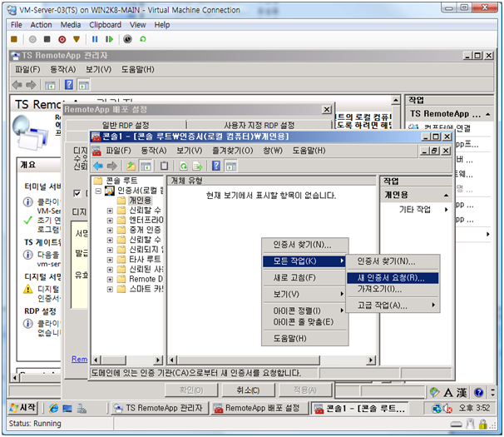
Task: Toggle console tree icon in TS RemoteApp toolbar
Action: coord(50,85)
